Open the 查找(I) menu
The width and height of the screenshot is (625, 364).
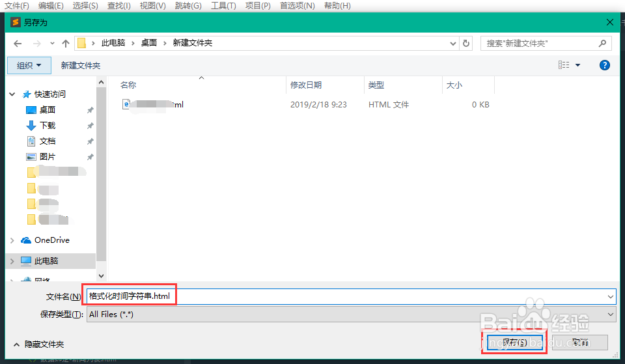pyautogui.click(x=118, y=6)
